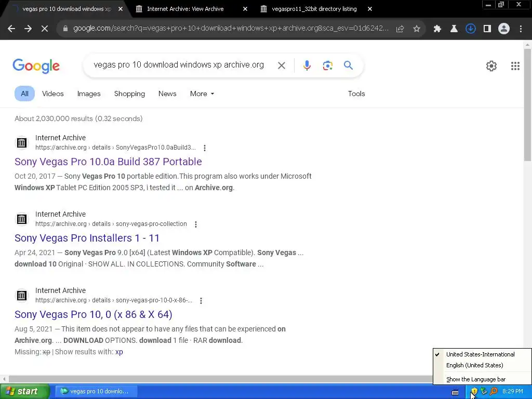This screenshot has height=399, width=532.
Task: Click the archive.org SonyVegasPro10.0aBuild3 URL breadcrumb
Action: pyautogui.click(x=115, y=148)
